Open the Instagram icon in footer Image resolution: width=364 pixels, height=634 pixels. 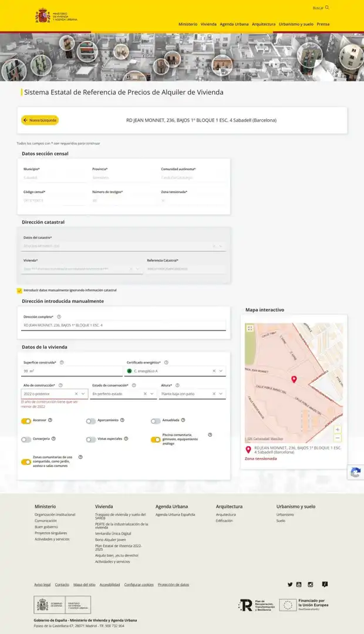[x=311, y=584]
